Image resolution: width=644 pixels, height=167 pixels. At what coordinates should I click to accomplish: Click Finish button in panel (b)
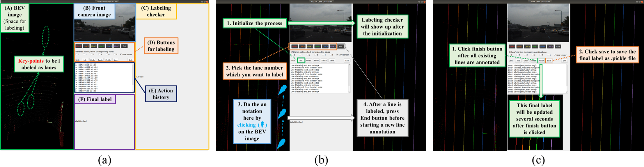[x=324, y=61]
